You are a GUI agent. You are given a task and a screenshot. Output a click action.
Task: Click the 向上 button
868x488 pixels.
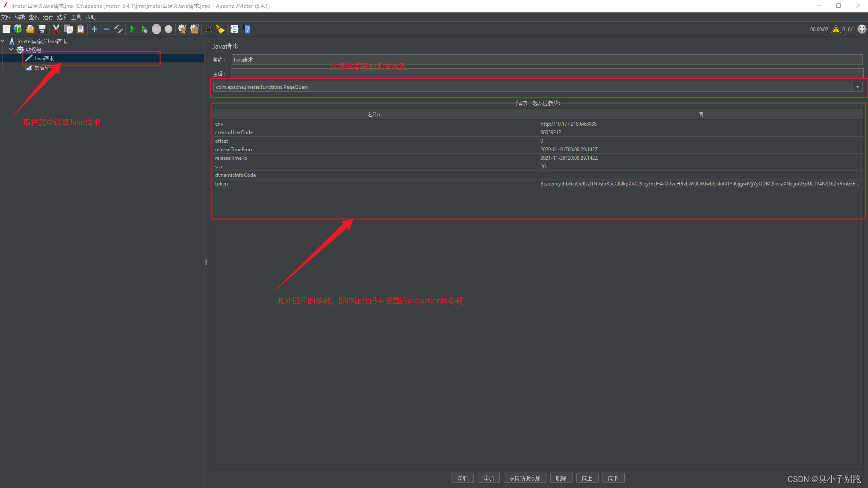pos(587,478)
